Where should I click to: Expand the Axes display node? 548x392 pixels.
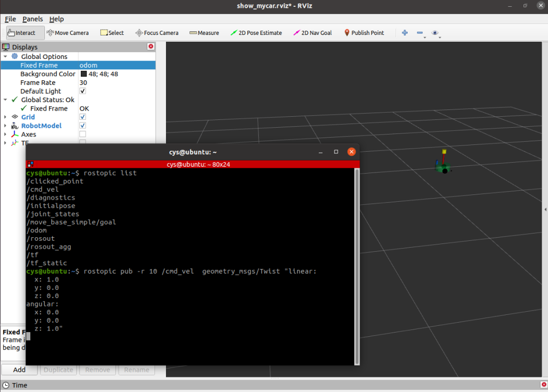coord(5,134)
